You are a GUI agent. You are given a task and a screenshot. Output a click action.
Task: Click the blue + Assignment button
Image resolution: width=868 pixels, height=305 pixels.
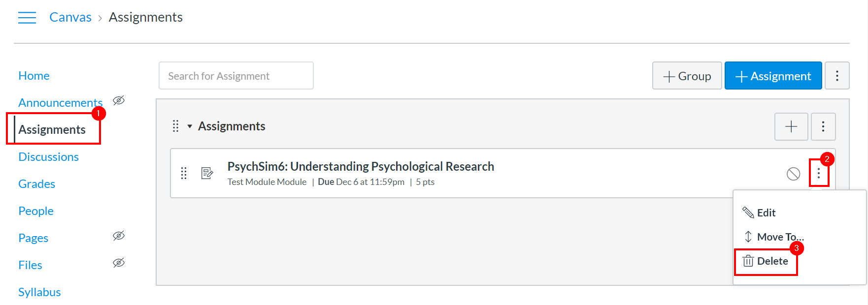click(x=773, y=75)
